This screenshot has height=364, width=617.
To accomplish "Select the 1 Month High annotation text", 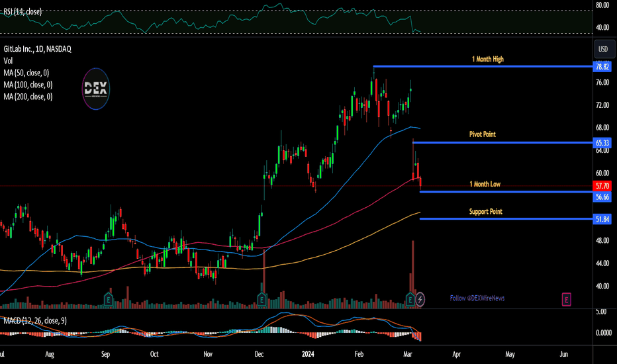I will [488, 59].
